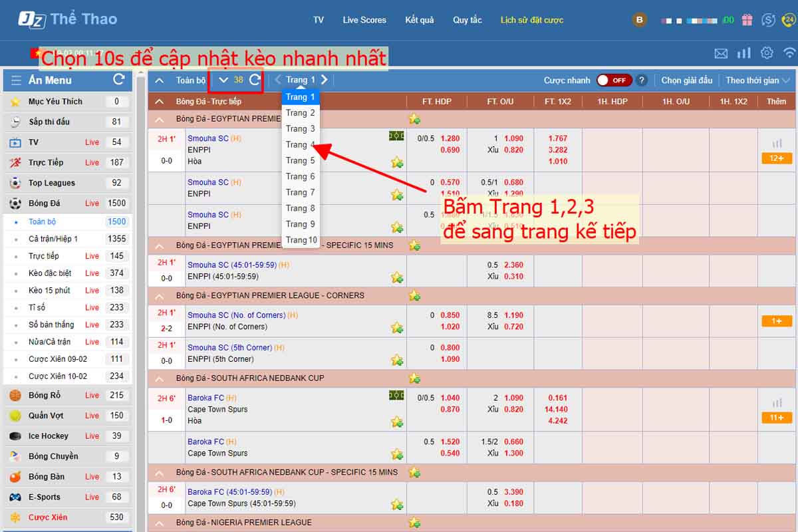Go to the previous page using the left arrow
The height and width of the screenshot is (532, 798).
point(278,80)
